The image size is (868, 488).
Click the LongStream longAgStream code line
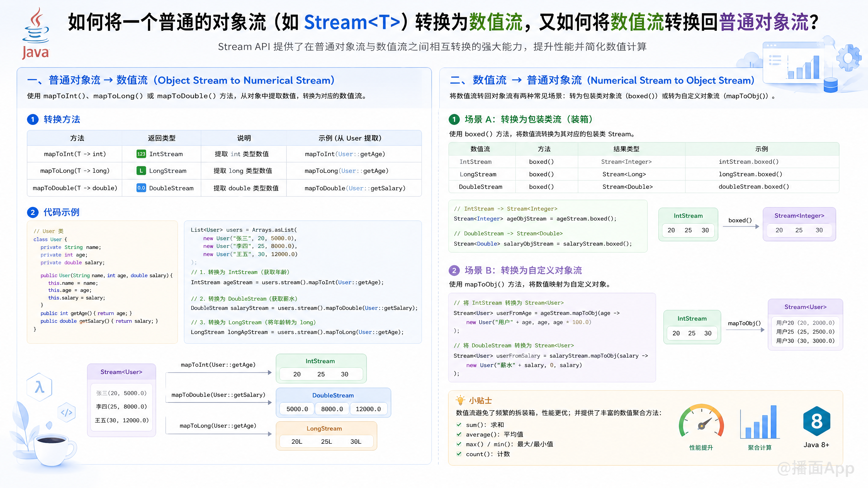click(x=297, y=332)
